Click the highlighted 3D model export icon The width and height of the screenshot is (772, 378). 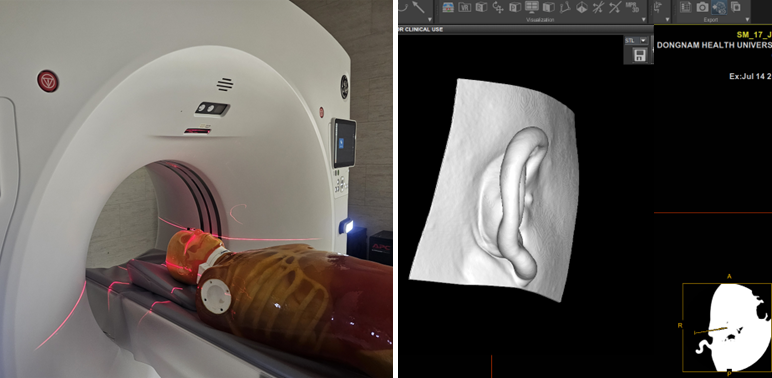point(719,7)
